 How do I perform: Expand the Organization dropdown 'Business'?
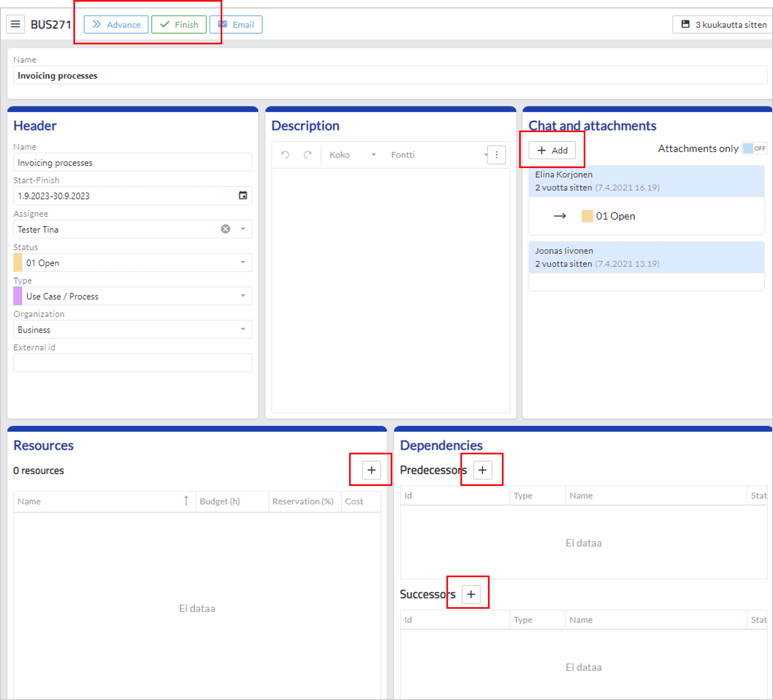click(x=243, y=329)
